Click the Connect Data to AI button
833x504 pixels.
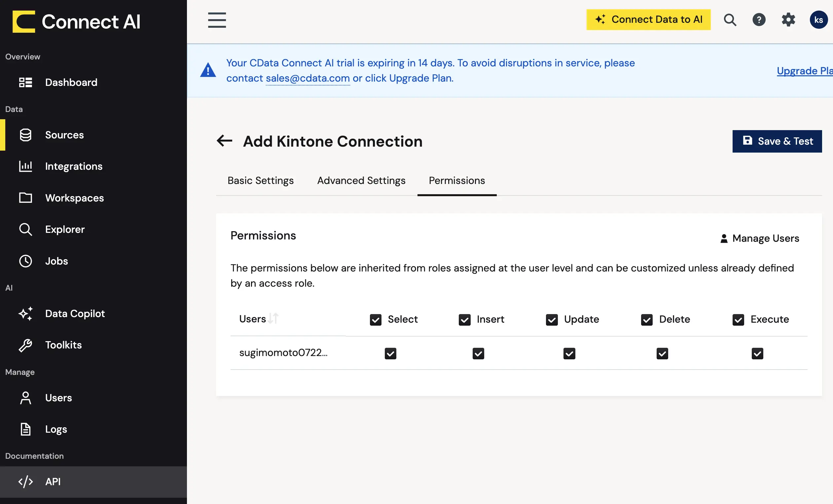648,19
